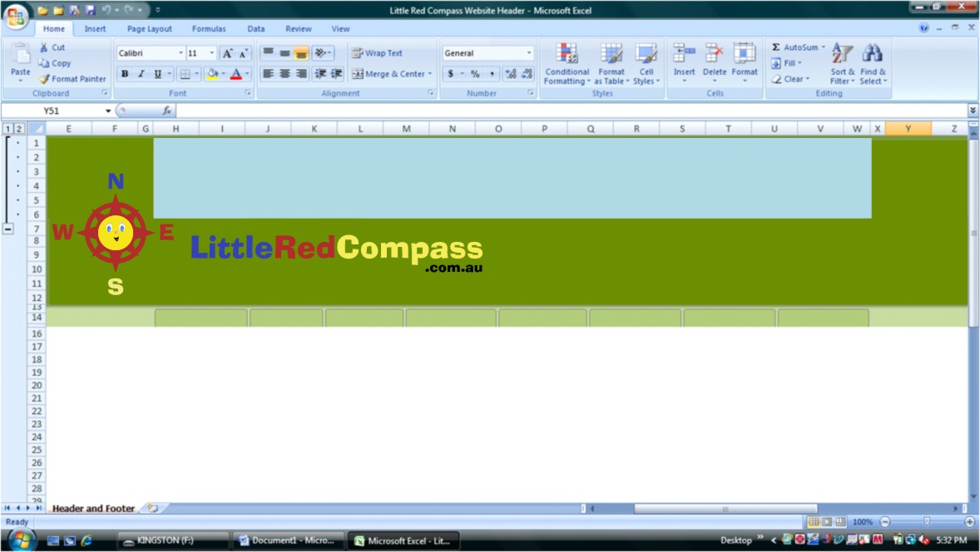The height and width of the screenshot is (552, 980).
Task: Switch to the Page Layout ribbon tab
Action: point(149,28)
